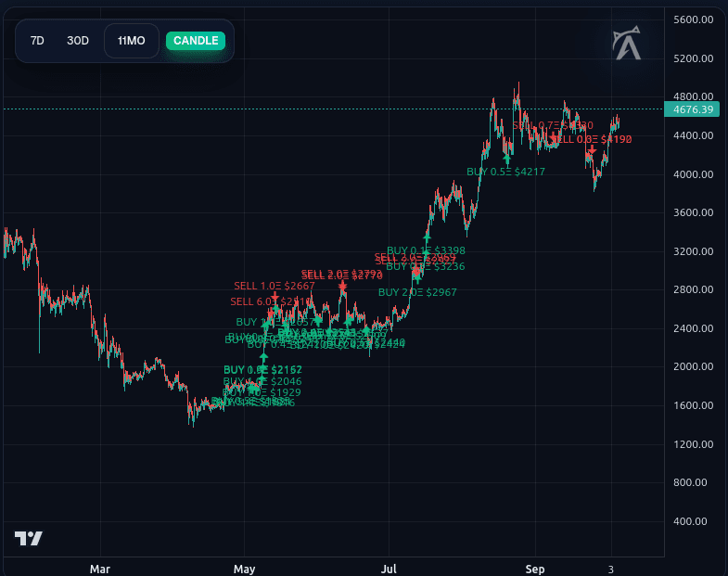
Task: Click the Sep label on time axis
Action: (534, 568)
